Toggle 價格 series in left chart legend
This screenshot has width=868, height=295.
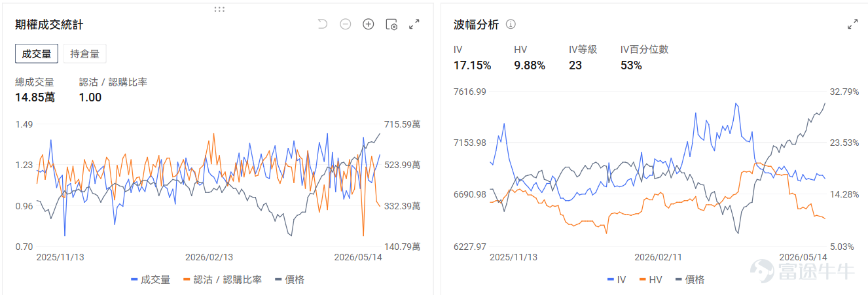(289, 279)
